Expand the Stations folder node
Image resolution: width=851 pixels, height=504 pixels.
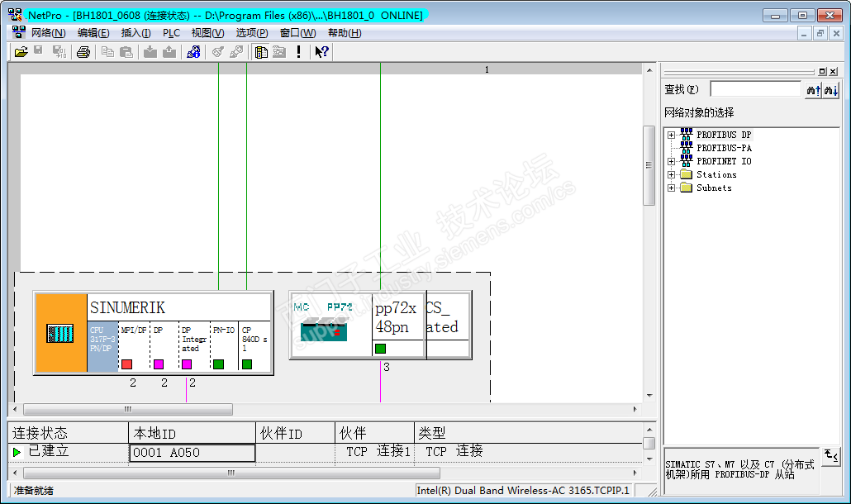coord(672,174)
